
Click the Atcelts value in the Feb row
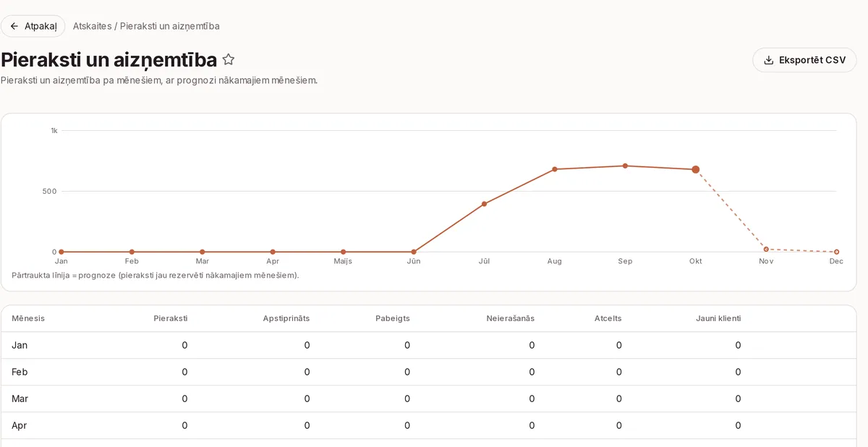click(618, 372)
